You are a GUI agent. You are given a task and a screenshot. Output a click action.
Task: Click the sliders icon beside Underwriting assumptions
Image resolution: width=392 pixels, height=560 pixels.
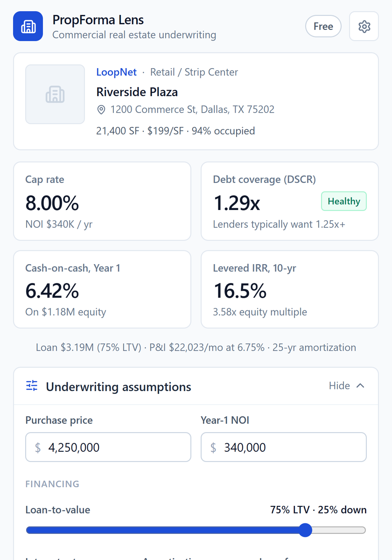click(32, 385)
